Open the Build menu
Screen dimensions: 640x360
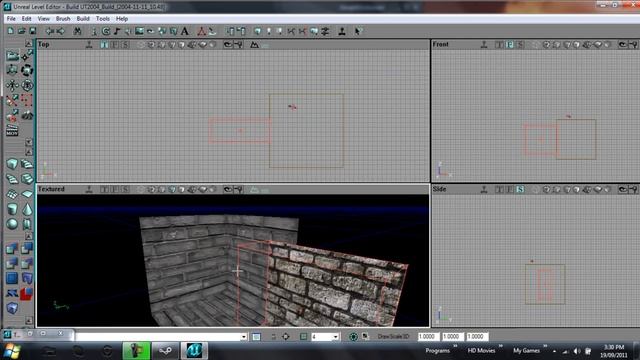tap(83, 19)
